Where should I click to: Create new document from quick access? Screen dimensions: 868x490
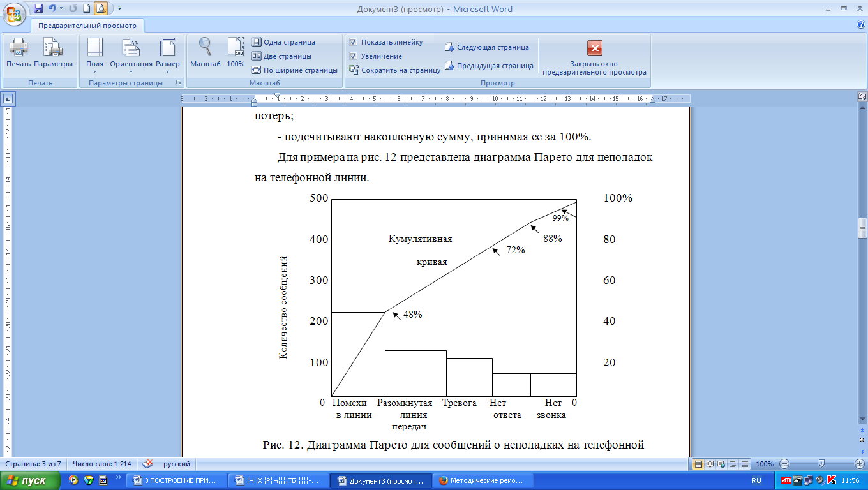click(86, 9)
